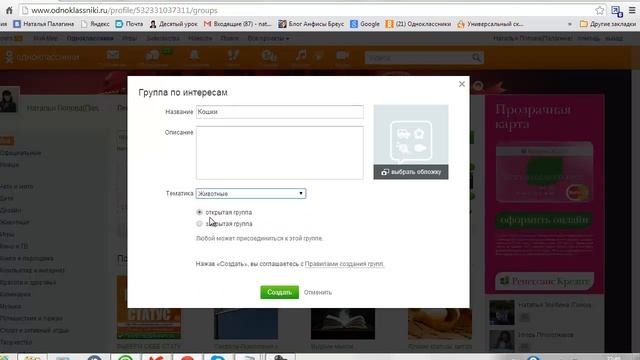640x360 pixels.
Task: Click выбрать обложку button
Action: (x=411, y=172)
